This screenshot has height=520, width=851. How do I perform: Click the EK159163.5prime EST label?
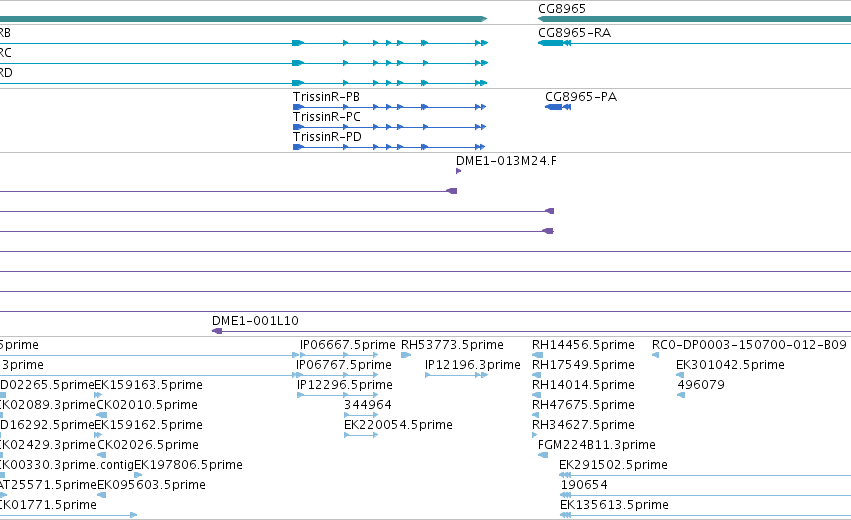click(149, 385)
